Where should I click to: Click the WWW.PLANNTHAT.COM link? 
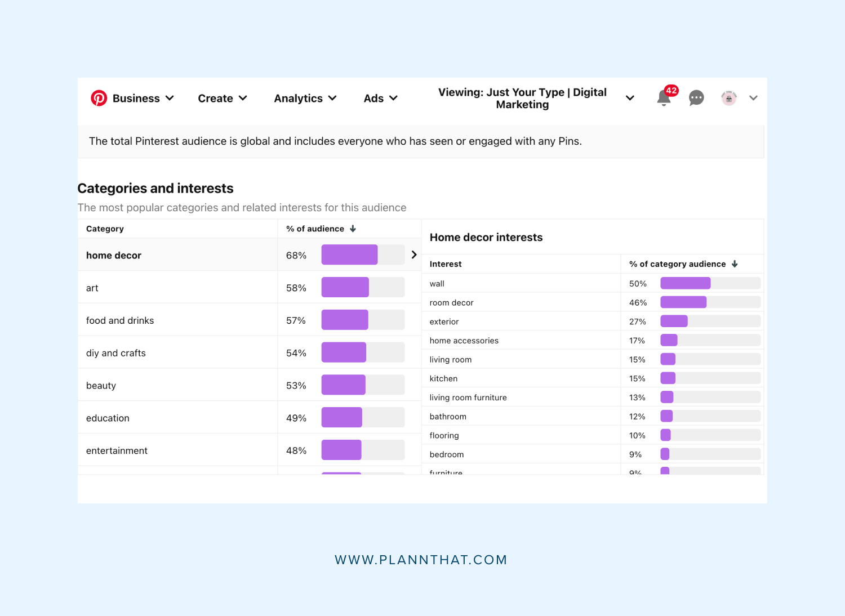[421, 559]
